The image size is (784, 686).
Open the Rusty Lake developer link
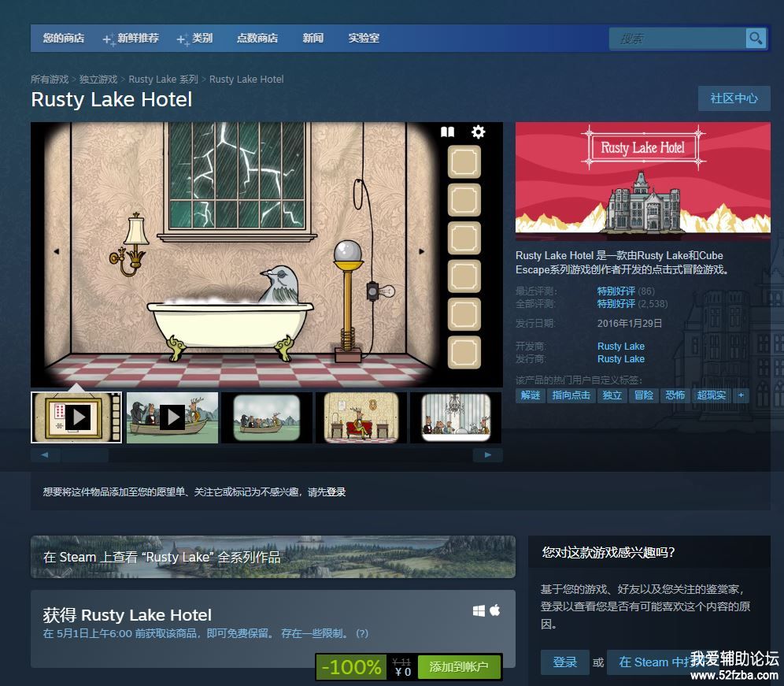click(621, 347)
